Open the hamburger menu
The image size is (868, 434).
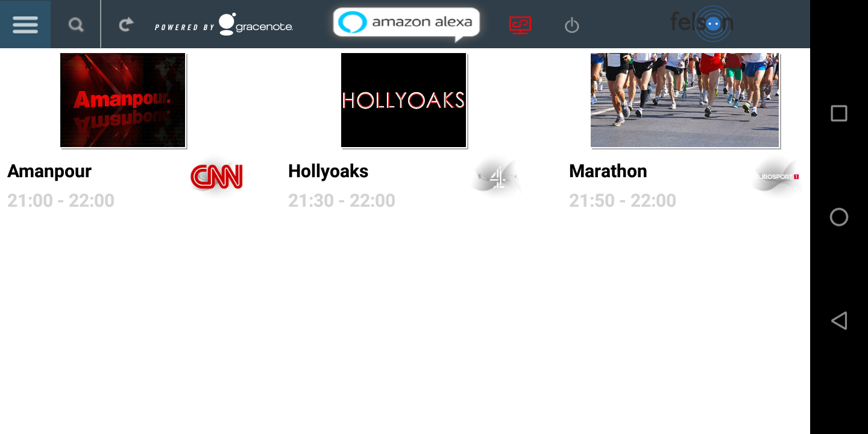(25, 24)
